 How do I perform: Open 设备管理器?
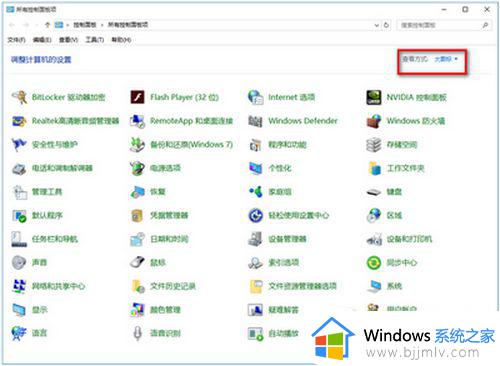[277, 239]
